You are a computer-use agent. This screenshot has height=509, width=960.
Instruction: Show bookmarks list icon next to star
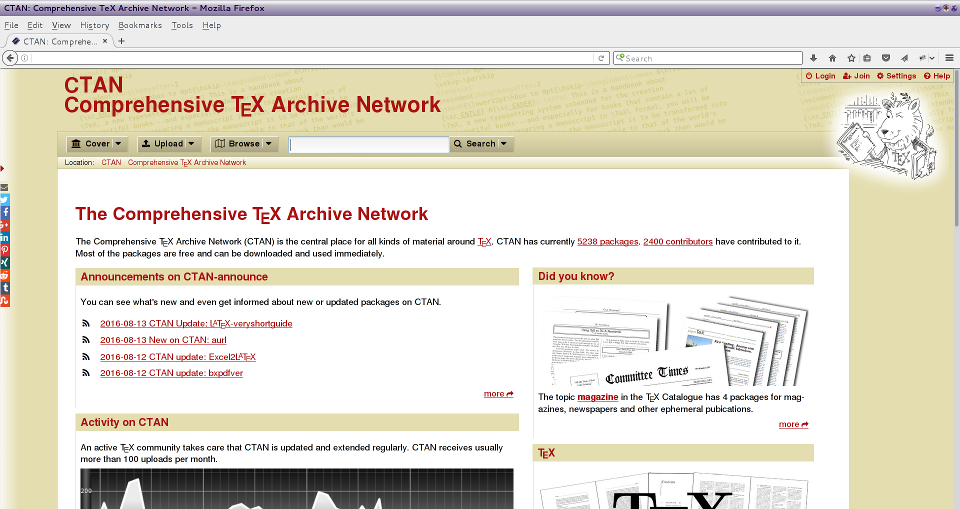[866, 58]
